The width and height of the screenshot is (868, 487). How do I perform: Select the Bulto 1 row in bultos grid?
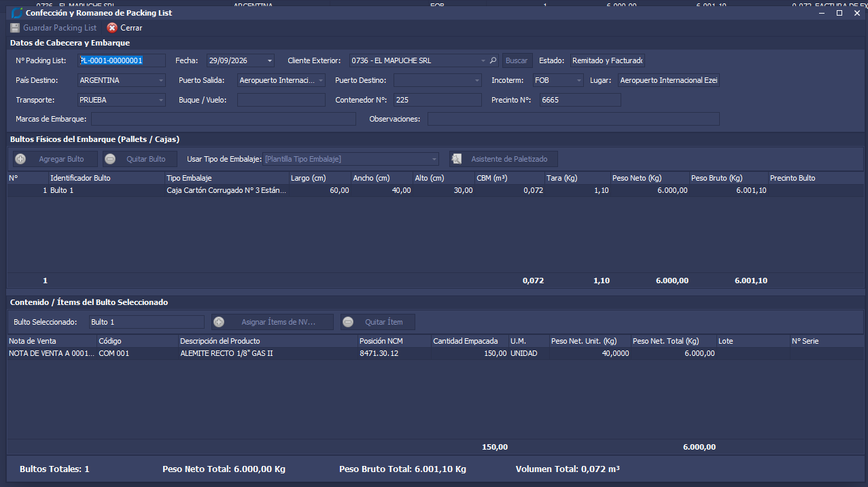(434, 191)
